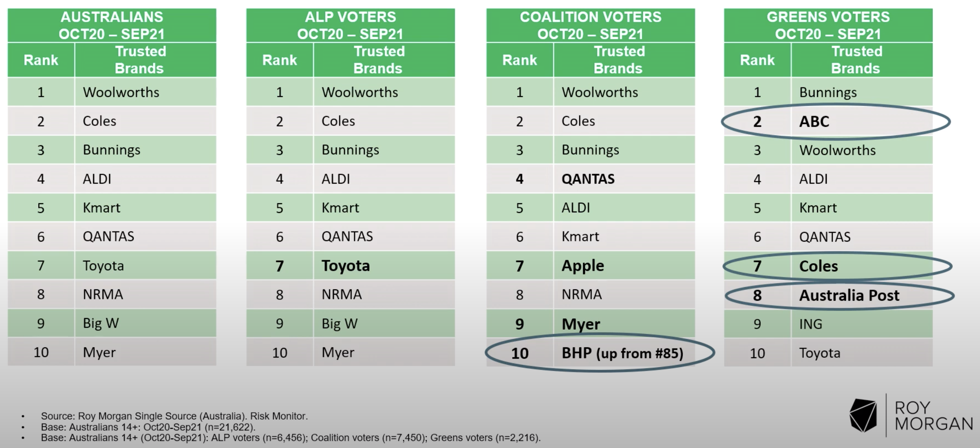Viewport: 980px width, 448px height.
Task: Select circled Australia Post entry
Action: pyautogui.click(x=849, y=295)
